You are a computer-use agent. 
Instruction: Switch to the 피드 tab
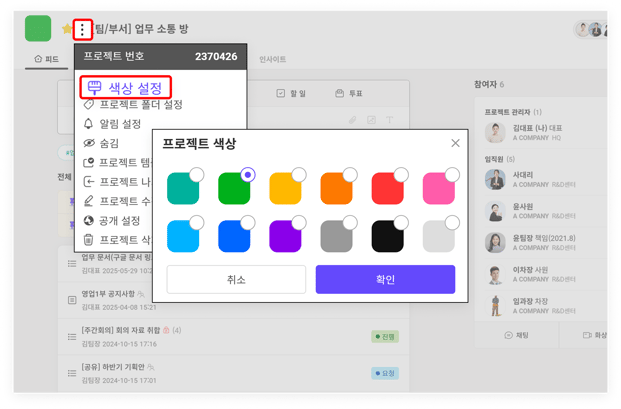(47, 60)
